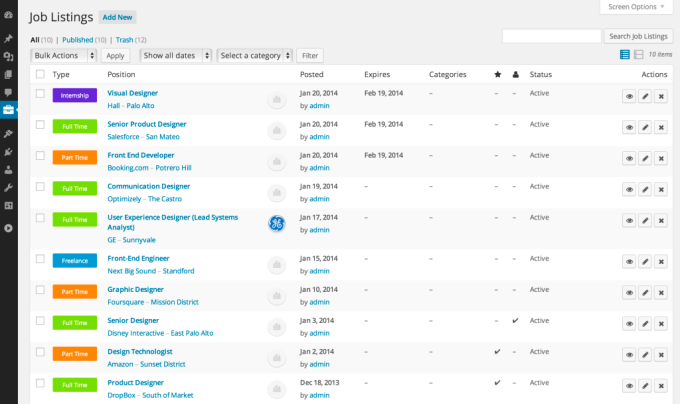Edit the Communication Designer listing pencil icon

[x=645, y=189]
